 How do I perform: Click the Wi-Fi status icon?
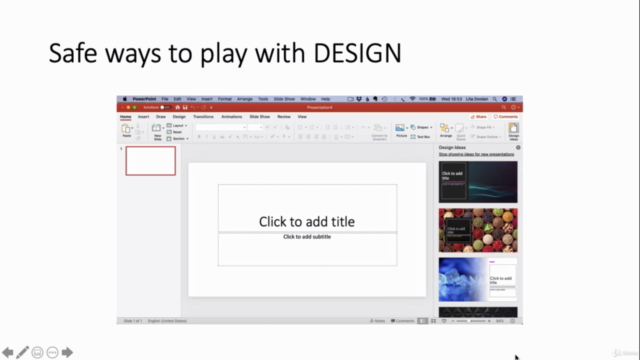point(413,99)
